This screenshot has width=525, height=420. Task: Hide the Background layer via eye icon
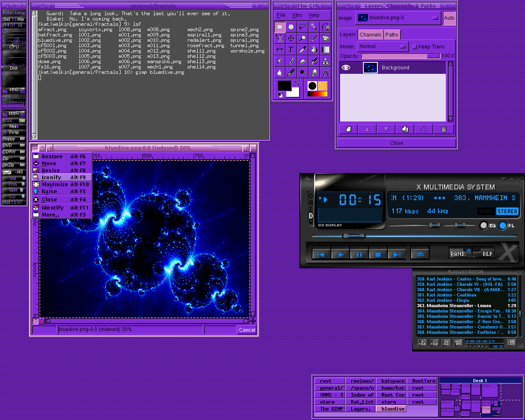tap(346, 68)
